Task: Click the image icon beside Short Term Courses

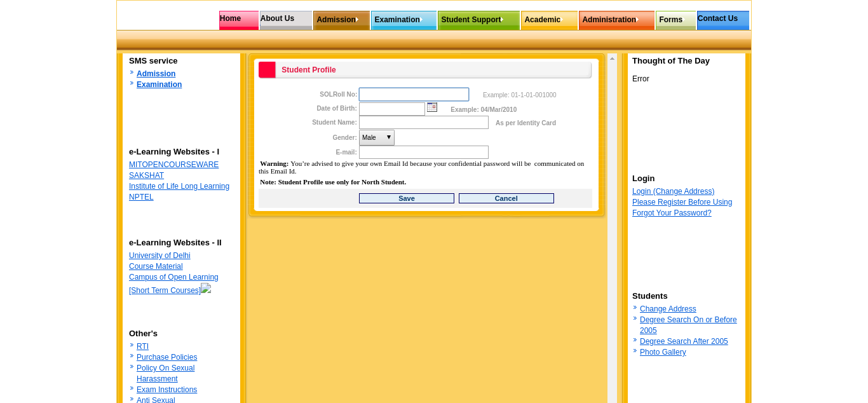Action: coord(206,289)
